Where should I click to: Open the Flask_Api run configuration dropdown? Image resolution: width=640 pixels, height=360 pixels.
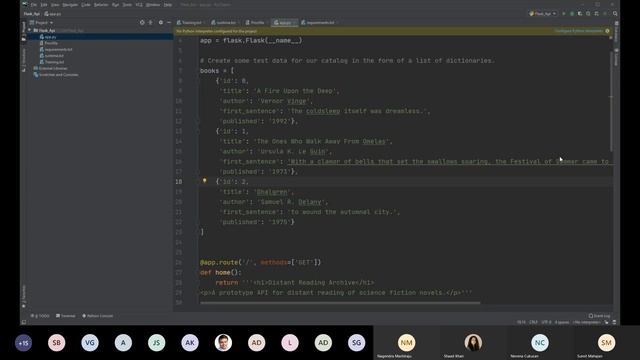tap(542, 13)
